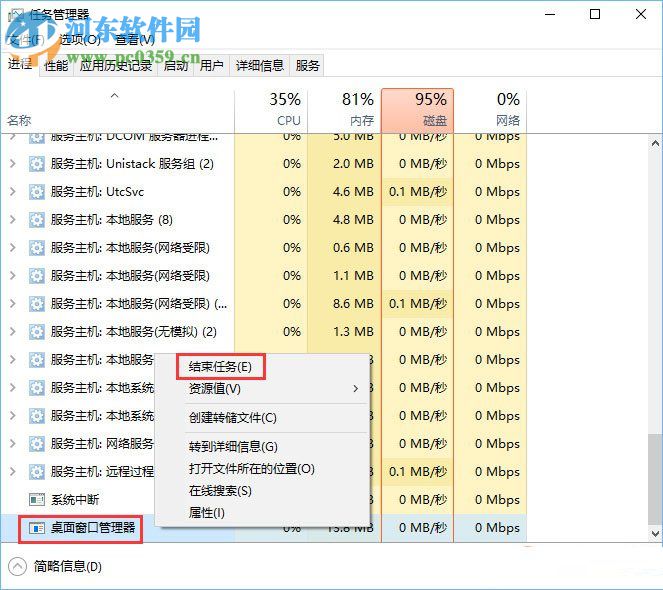Click the scrollbar up arrow

click(655, 144)
